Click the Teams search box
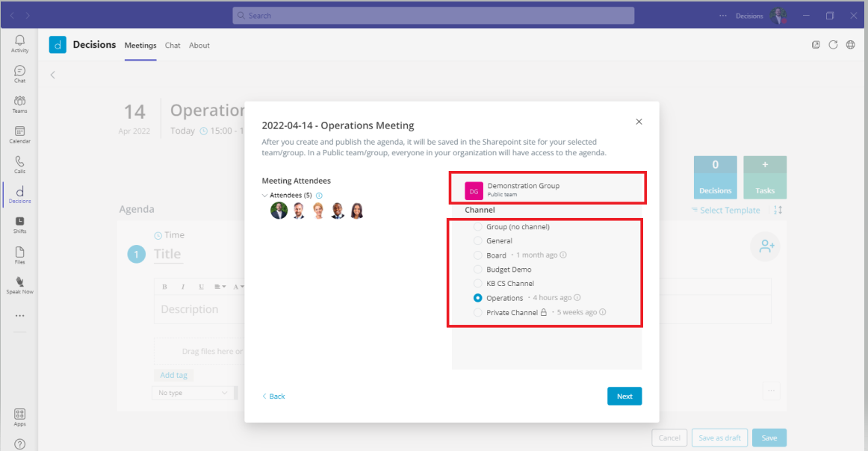 click(x=433, y=16)
